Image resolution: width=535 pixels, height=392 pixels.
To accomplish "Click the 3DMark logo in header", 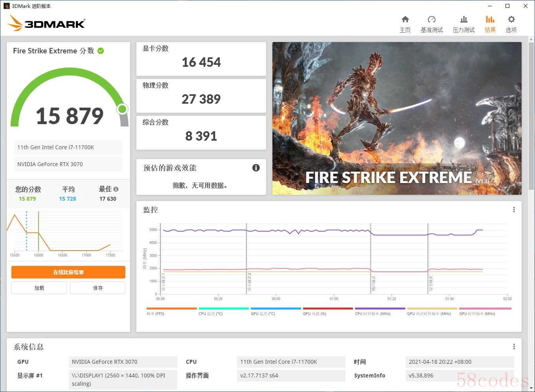I will coord(46,23).
